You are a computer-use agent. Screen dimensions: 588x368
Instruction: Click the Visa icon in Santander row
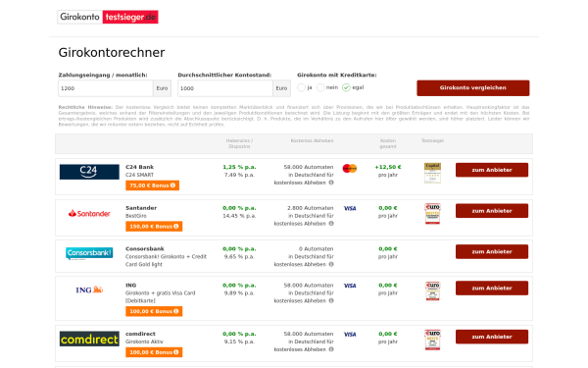pos(350,208)
